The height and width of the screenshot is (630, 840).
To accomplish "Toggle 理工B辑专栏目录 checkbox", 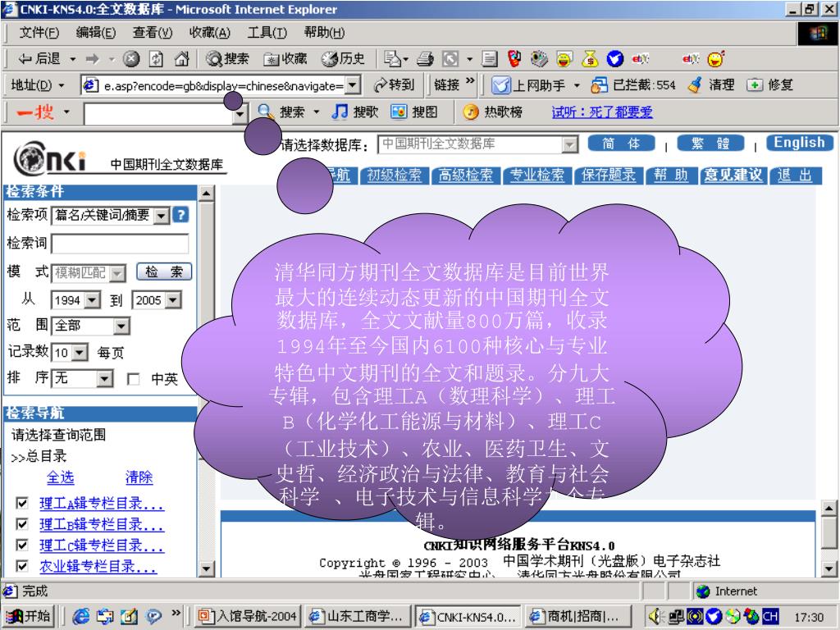I will [22, 523].
